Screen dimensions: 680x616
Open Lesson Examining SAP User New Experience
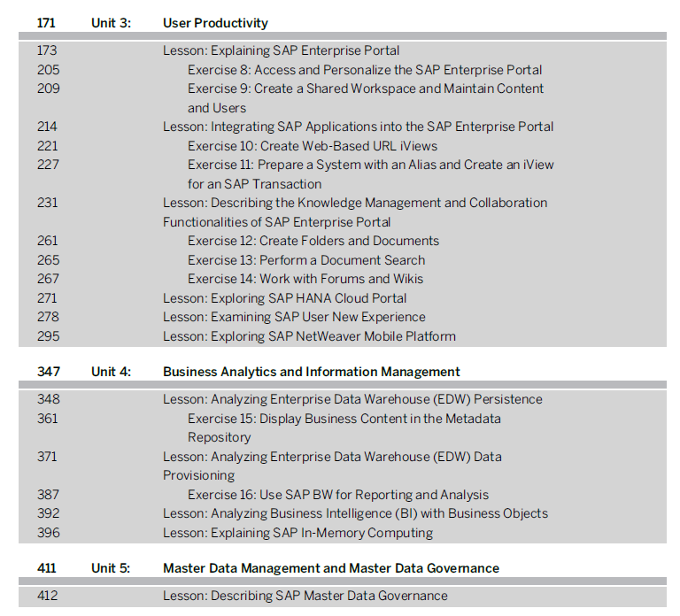tap(294, 317)
